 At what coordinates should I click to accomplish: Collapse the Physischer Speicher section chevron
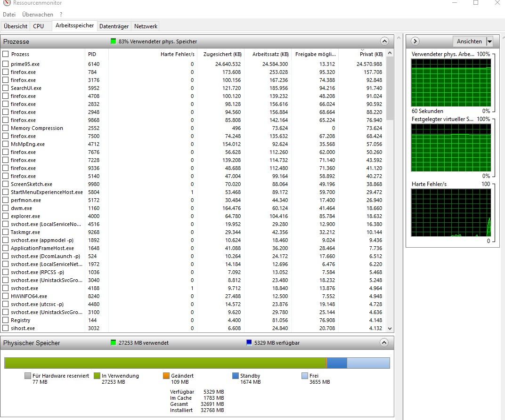click(384, 342)
